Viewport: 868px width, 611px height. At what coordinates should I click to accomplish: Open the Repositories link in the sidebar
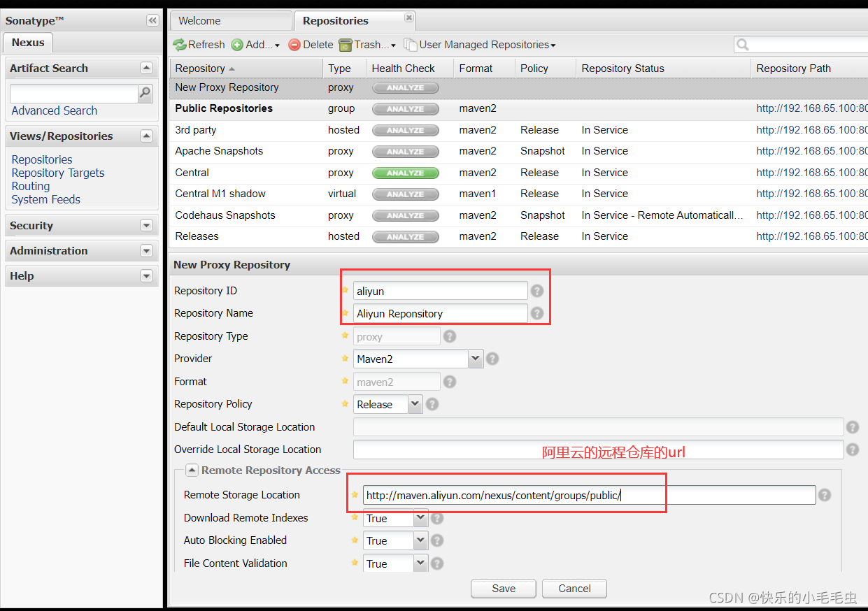[x=42, y=159]
